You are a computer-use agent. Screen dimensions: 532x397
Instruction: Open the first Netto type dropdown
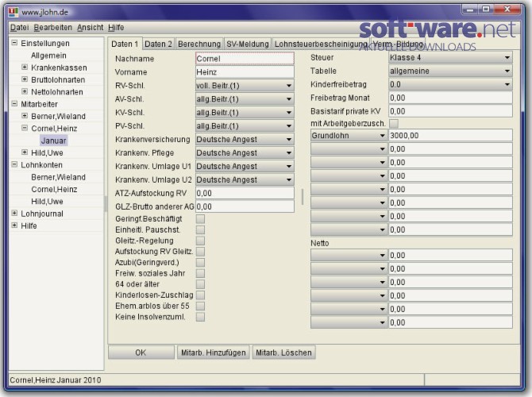click(x=349, y=255)
